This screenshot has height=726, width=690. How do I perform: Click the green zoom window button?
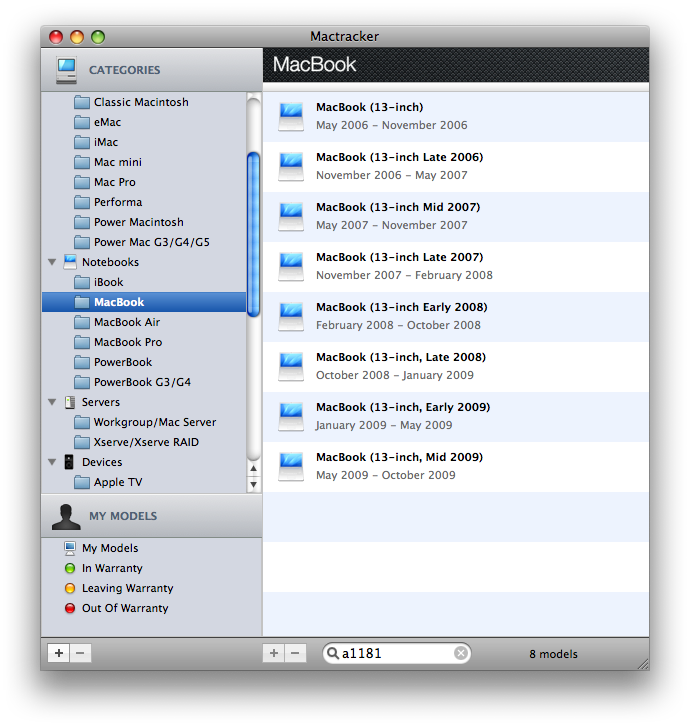98,37
